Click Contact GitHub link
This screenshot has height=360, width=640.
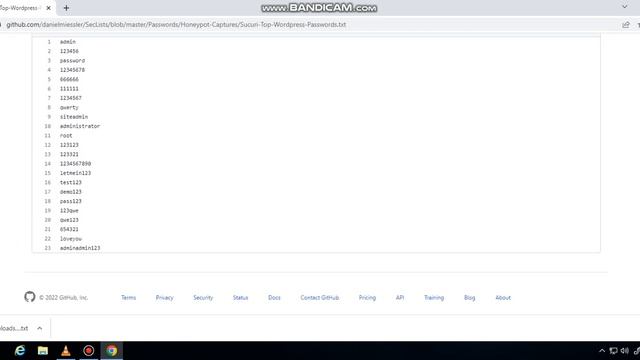pyautogui.click(x=320, y=298)
